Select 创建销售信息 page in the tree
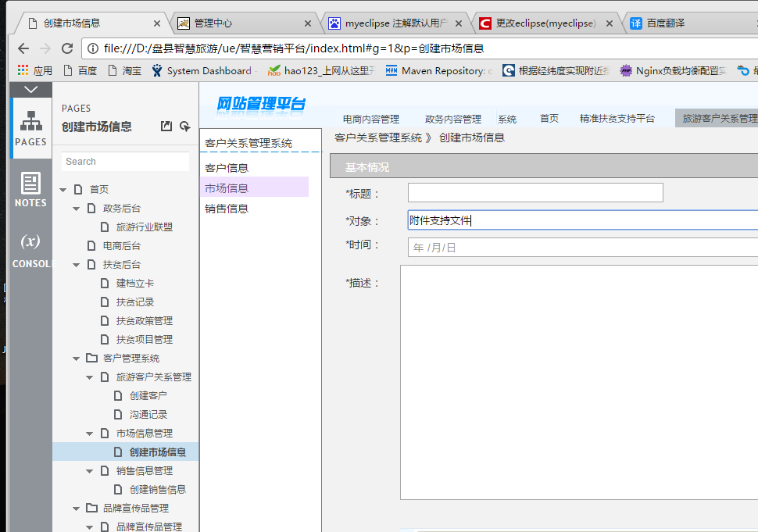Image resolution: width=758 pixels, height=532 pixels. click(157, 490)
